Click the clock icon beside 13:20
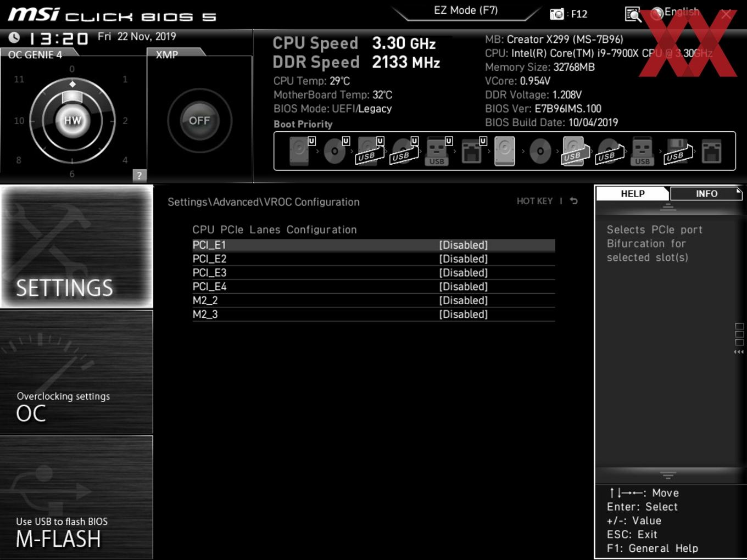The width and height of the screenshot is (747, 560). tap(14, 37)
